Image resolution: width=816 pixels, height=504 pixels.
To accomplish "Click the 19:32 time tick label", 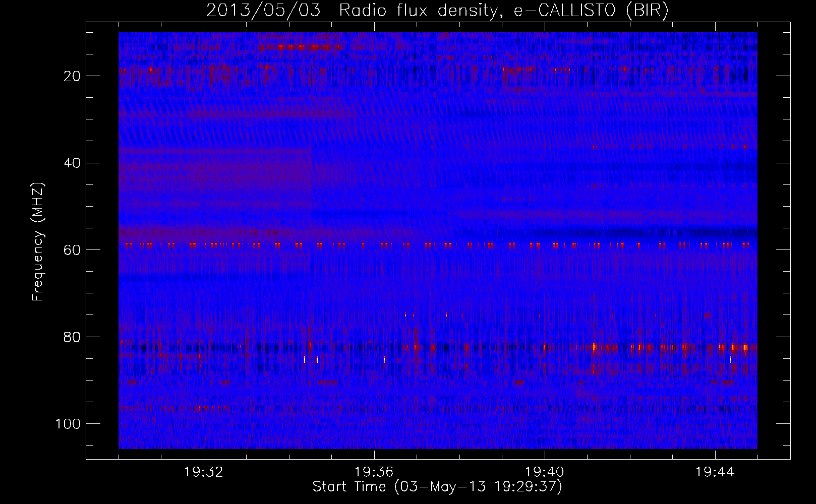I will click(x=204, y=472).
